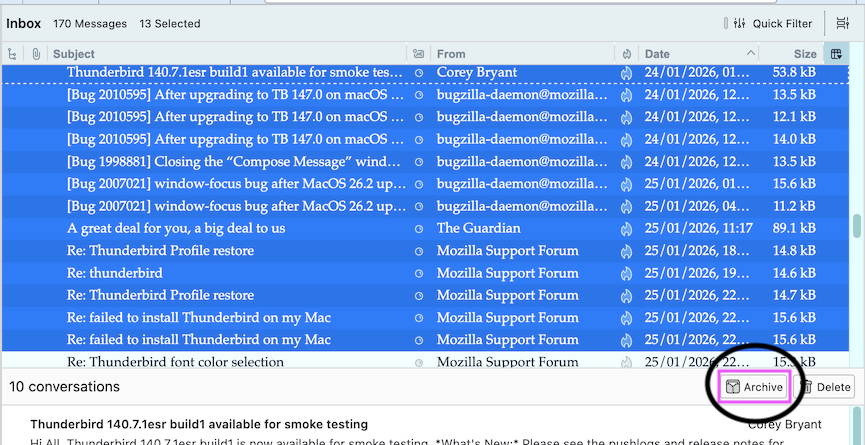Viewport: 865px width, 445px height.
Task: Click junk icon on 'Re: thunderbird' row
Action: [x=626, y=273]
